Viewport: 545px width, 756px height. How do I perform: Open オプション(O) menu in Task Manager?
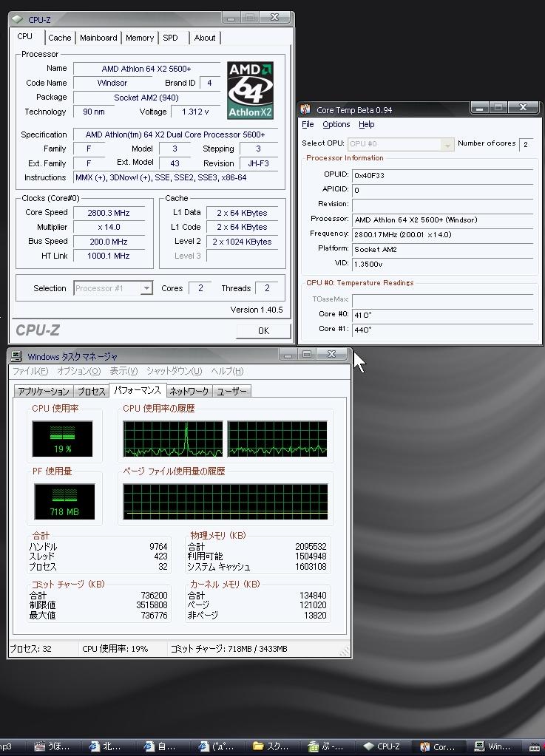point(78,371)
